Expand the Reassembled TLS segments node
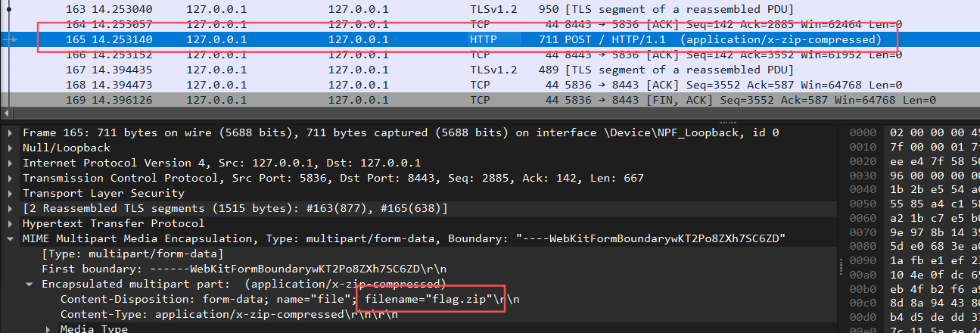The width and height of the screenshot is (980, 333). pyautogui.click(x=10, y=208)
